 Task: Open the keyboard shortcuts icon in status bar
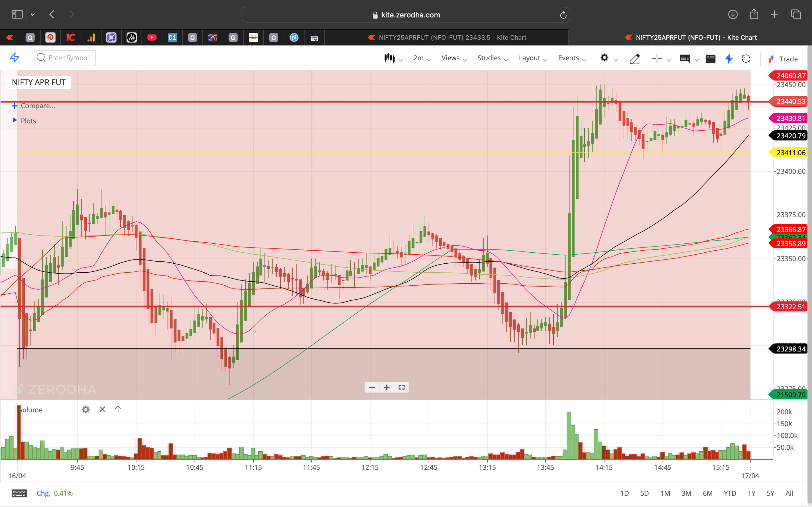coord(19,493)
